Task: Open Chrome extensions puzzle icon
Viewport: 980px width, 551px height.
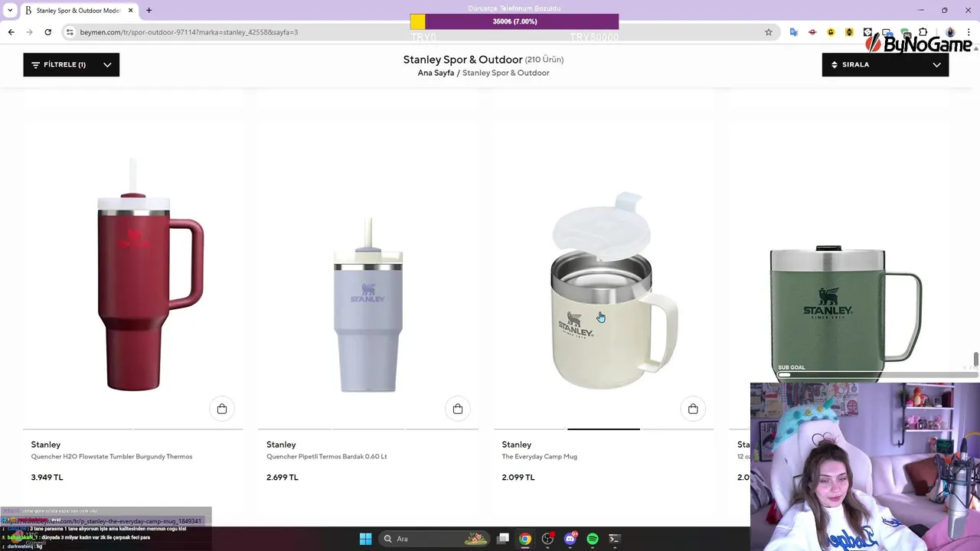Action: [923, 32]
